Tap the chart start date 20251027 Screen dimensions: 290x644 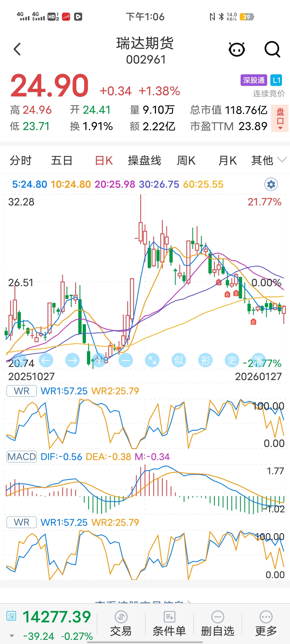pos(31,376)
